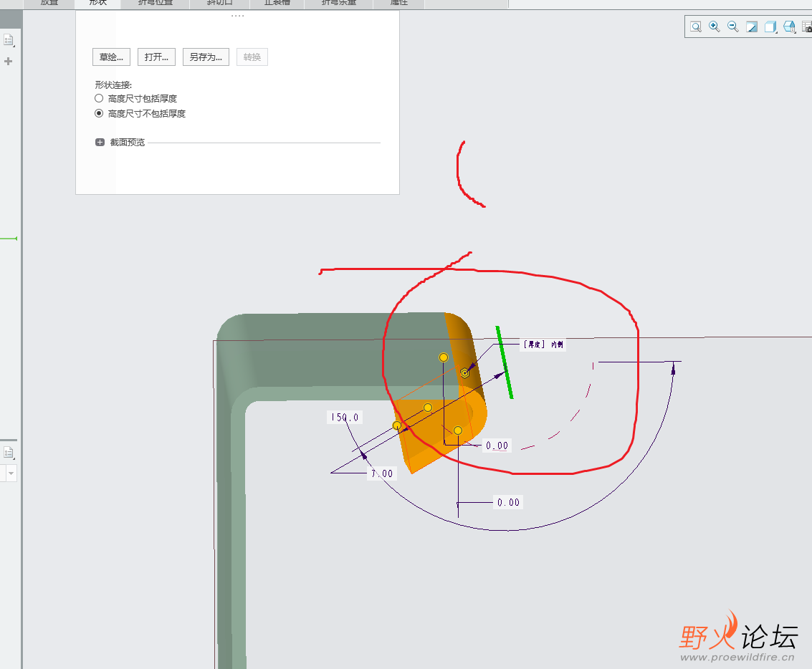Open the 属性 tab

(398, 3)
